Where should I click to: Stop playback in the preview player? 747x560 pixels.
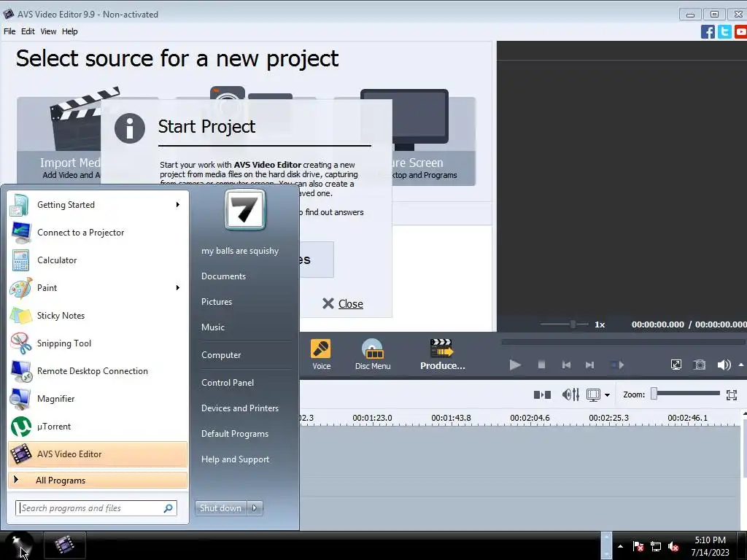pyautogui.click(x=541, y=365)
